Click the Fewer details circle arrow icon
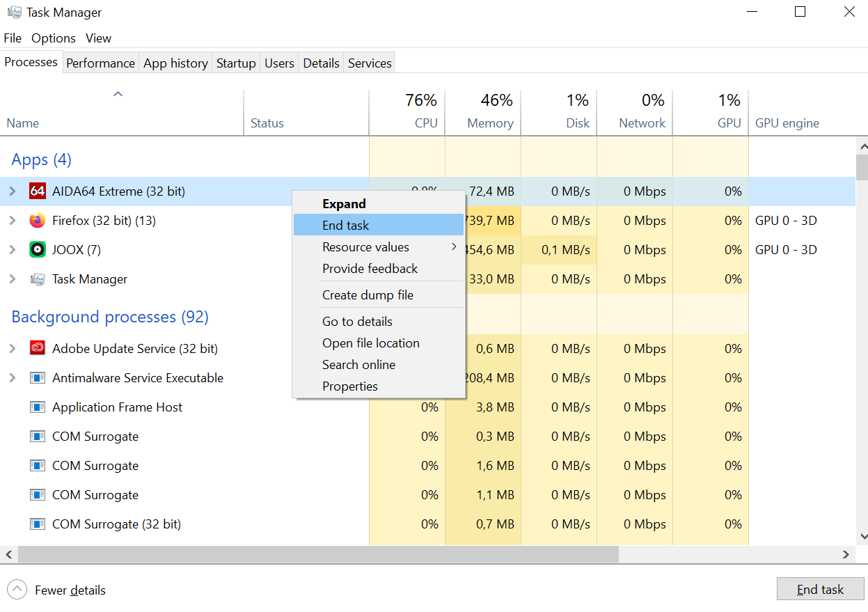The height and width of the screenshot is (612, 868). click(x=17, y=590)
